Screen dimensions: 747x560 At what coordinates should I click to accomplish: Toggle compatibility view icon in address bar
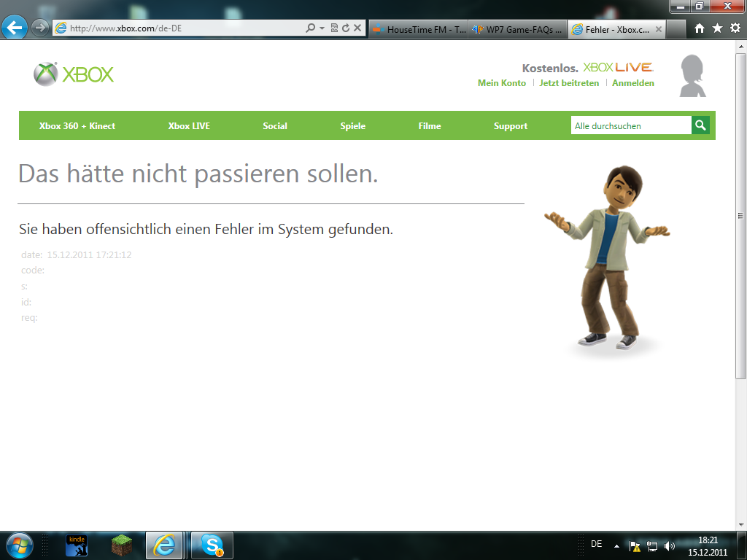point(334,28)
